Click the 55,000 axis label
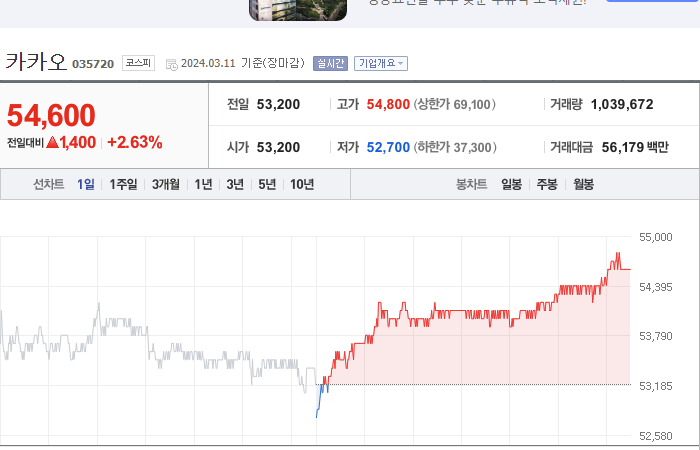 pyautogui.click(x=655, y=237)
